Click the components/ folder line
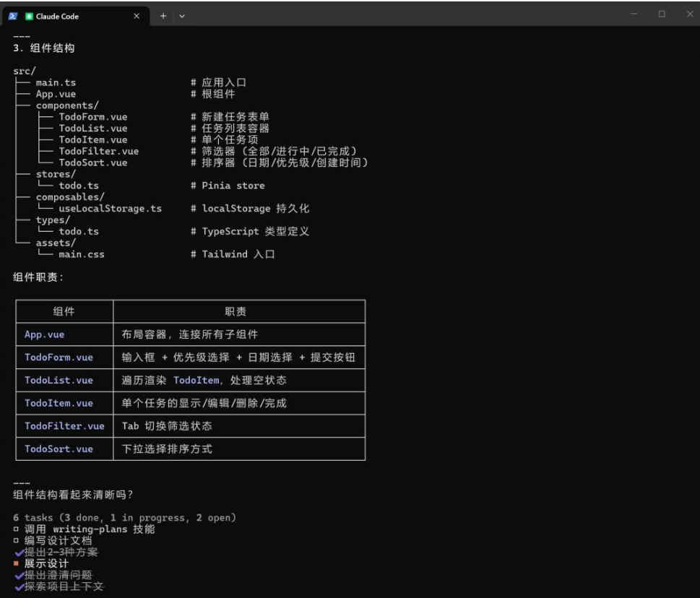The height and width of the screenshot is (598, 700). (x=67, y=105)
